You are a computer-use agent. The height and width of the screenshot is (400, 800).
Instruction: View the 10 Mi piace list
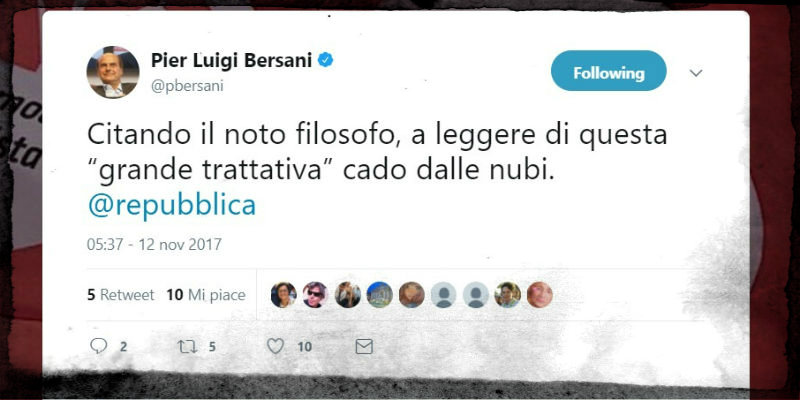click(206, 295)
